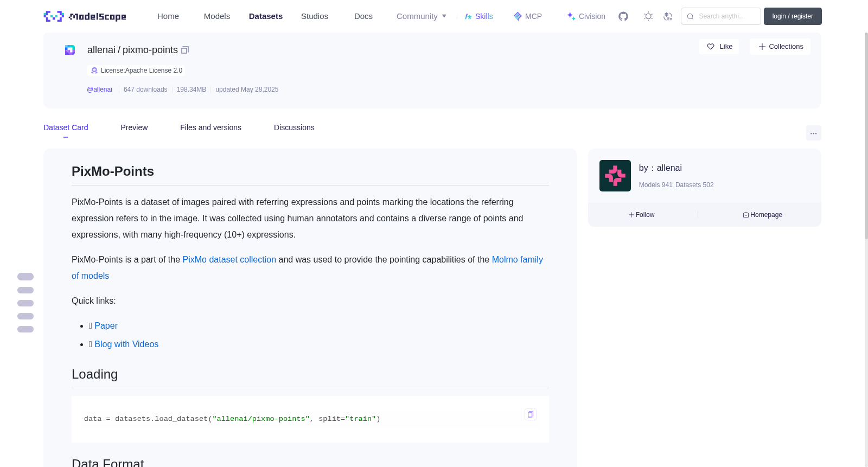The image size is (868, 467).
Task: Click the last outline marker in the left sidebar
Action: click(x=25, y=329)
